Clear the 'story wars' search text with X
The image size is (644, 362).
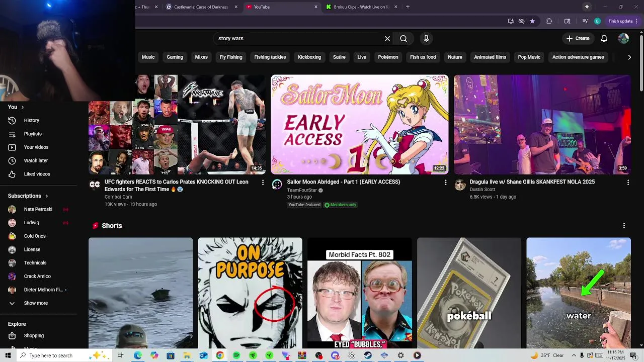[x=387, y=38]
